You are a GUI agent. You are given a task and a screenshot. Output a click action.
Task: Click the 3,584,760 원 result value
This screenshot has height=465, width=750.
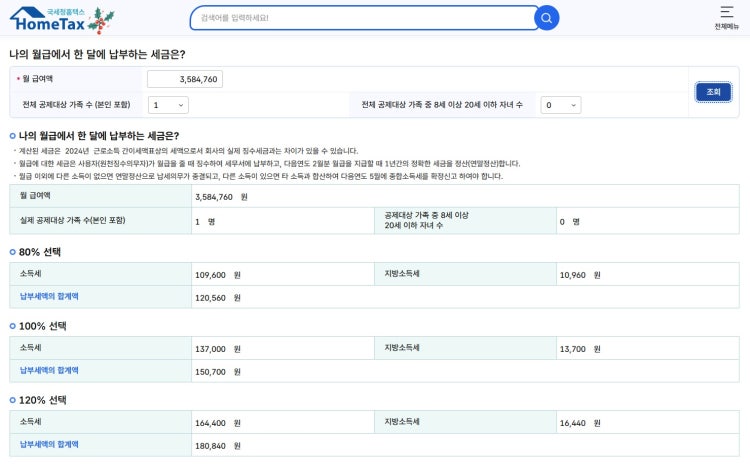(221, 197)
